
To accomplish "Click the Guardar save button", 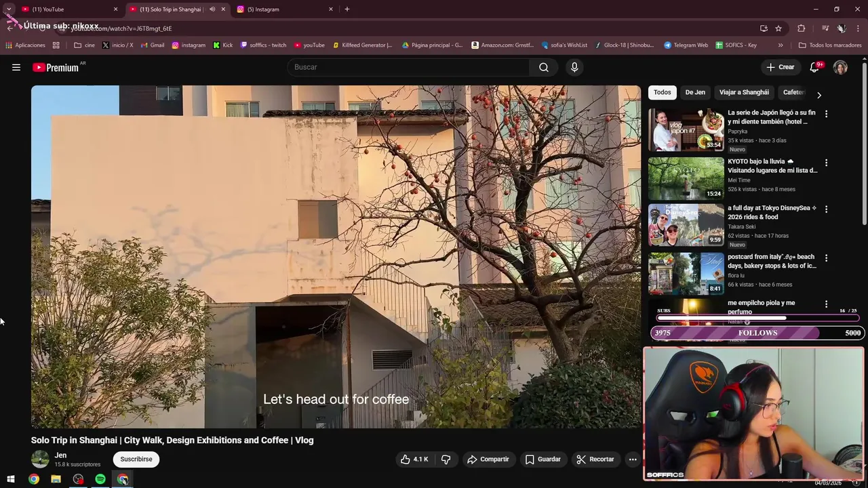I will point(543,459).
